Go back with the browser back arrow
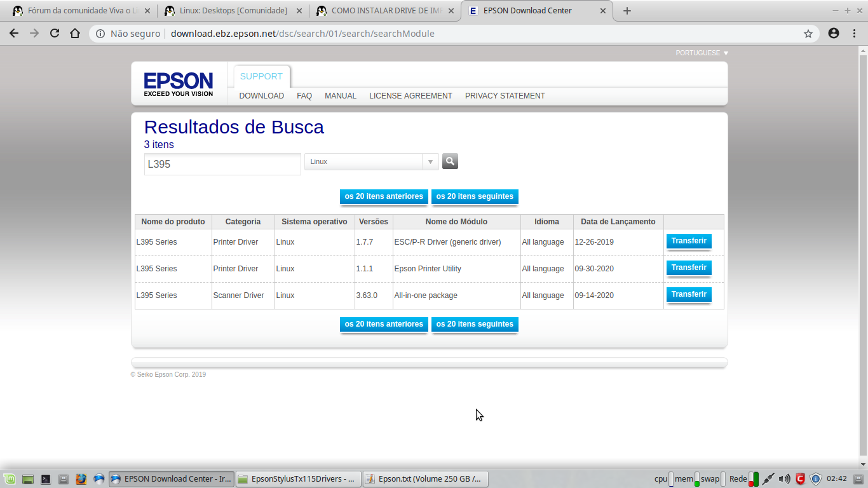868x488 pixels. pos(14,34)
